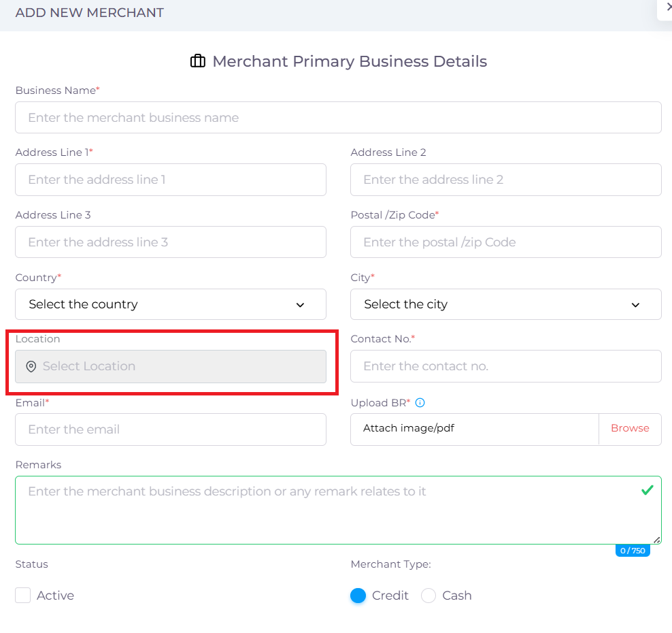Enable the Active status checkbox
Viewport: 672px width, 633px height.
click(x=23, y=596)
